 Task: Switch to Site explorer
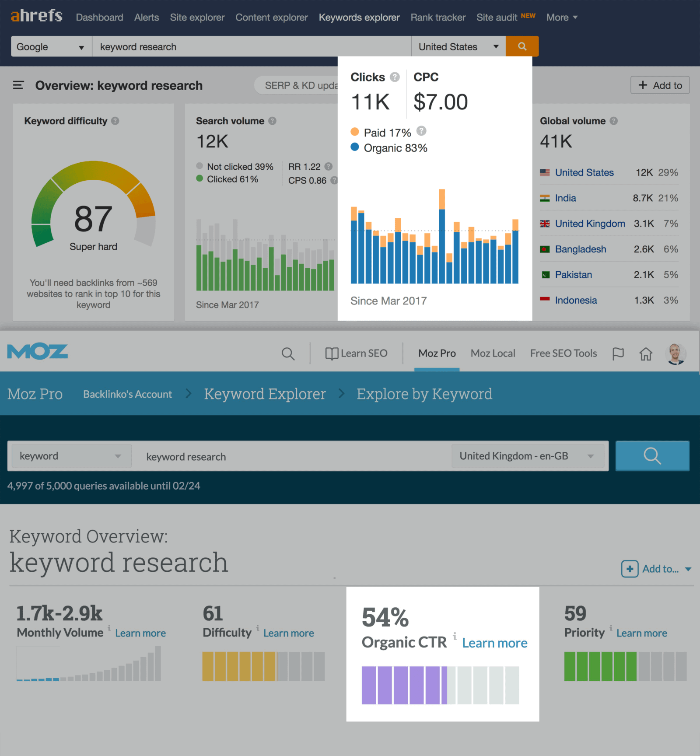(197, 17)
